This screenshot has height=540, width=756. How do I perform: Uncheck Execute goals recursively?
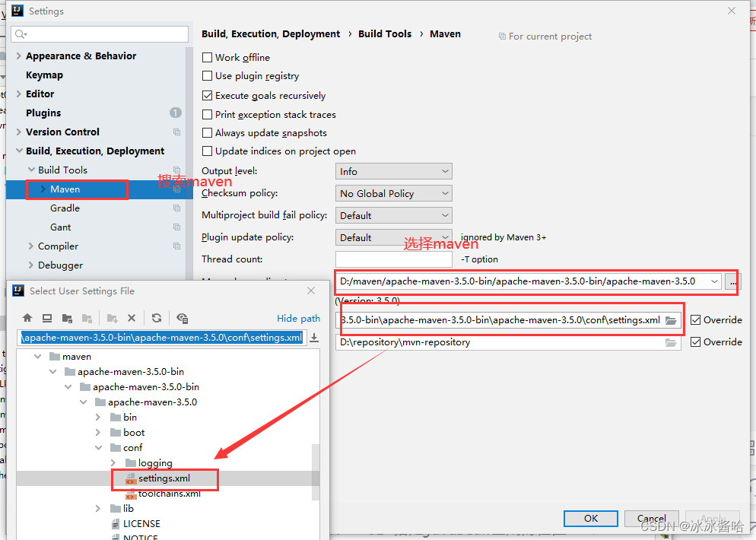click(208, 96)
